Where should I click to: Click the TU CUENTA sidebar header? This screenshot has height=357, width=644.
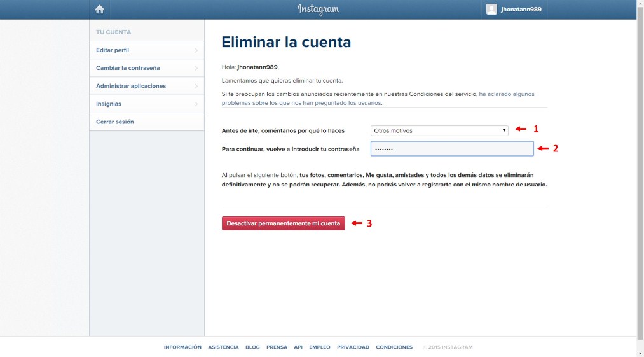pyautogui.click(x=113, y=32)
